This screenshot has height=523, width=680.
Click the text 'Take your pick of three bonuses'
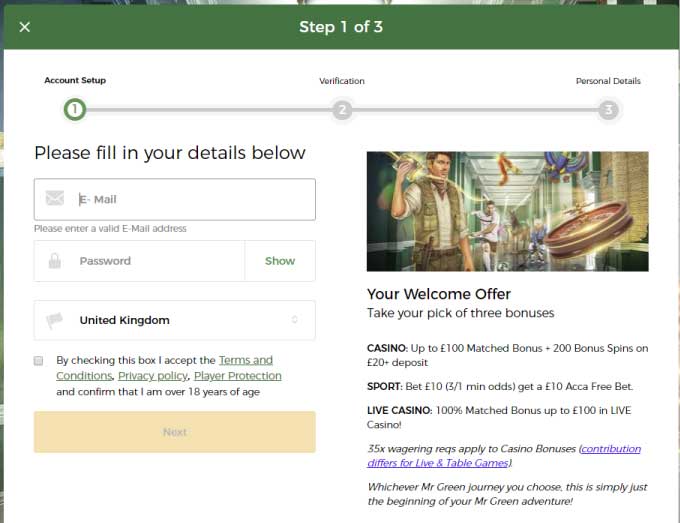click(x=461, y=313)
